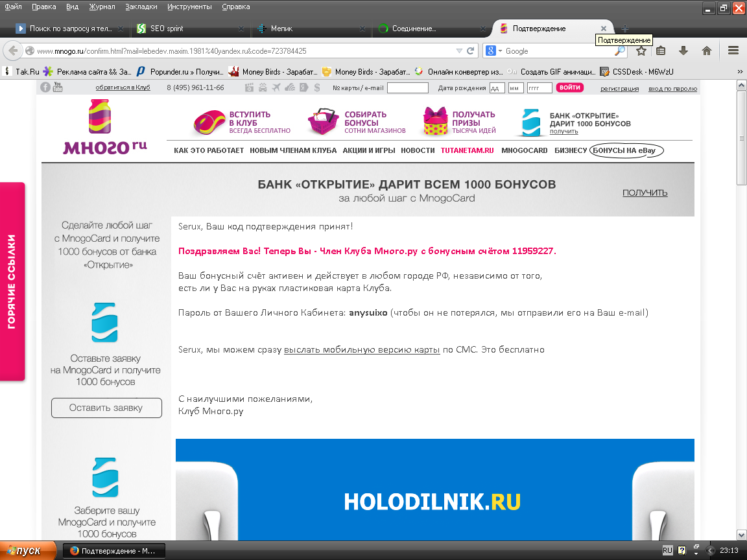Click the 'регистрация' link

[619, 89]
